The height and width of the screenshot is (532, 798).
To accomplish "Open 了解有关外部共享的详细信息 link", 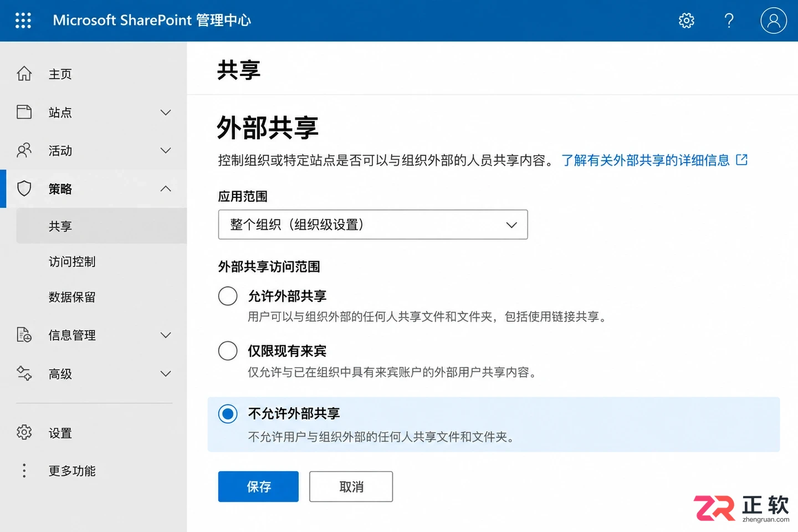I will (x=646, y=160).
